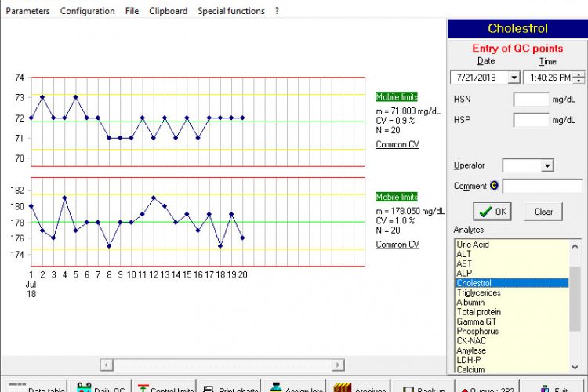Open the Special functions menu
The height and width of the screenshot is (392, 588).
point(230,11)
